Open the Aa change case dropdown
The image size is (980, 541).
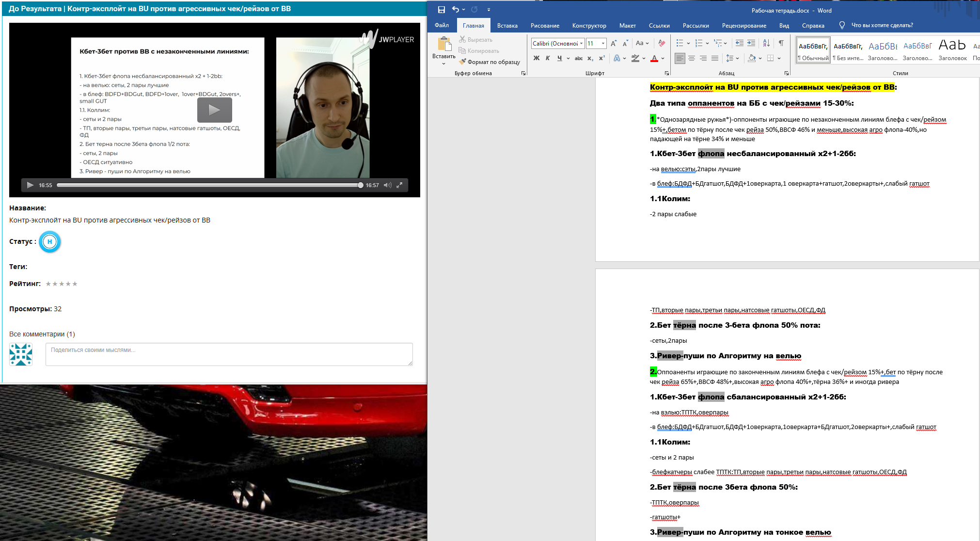642,43
